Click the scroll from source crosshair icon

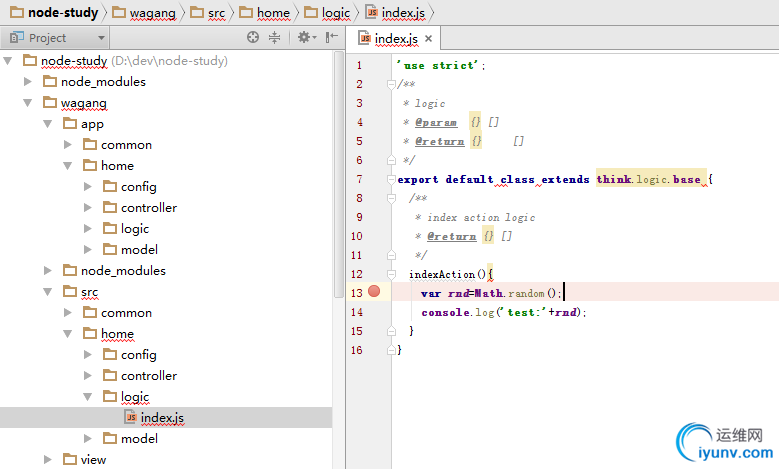(x=253, y=37)
